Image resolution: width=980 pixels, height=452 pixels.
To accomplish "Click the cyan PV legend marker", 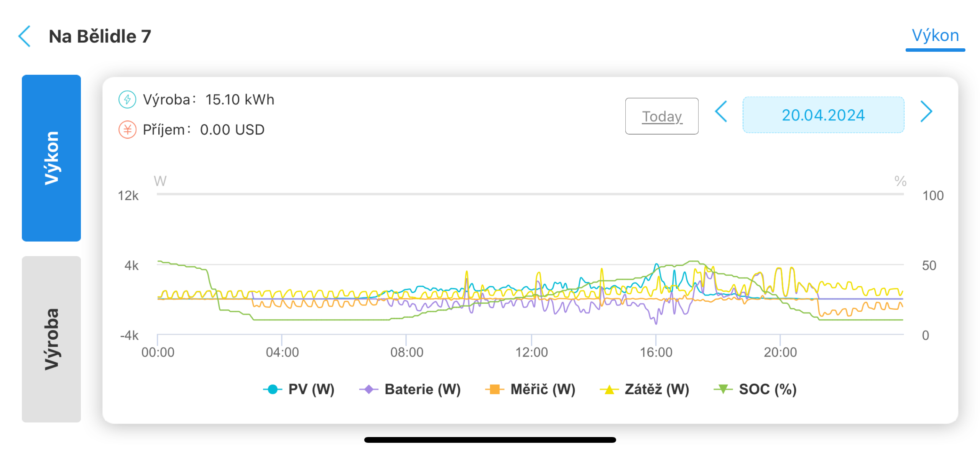I will [x=272, y=389].
